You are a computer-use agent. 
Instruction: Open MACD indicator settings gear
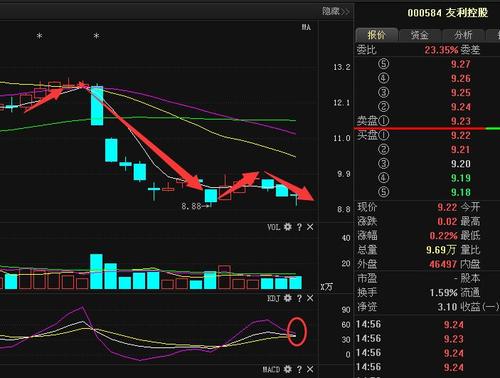tap(287, 369)
